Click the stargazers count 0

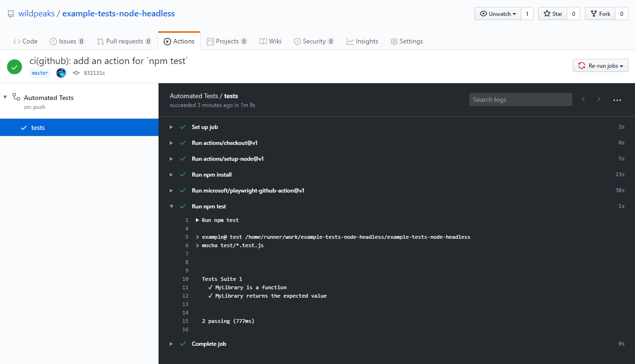[x=573, y=14]
